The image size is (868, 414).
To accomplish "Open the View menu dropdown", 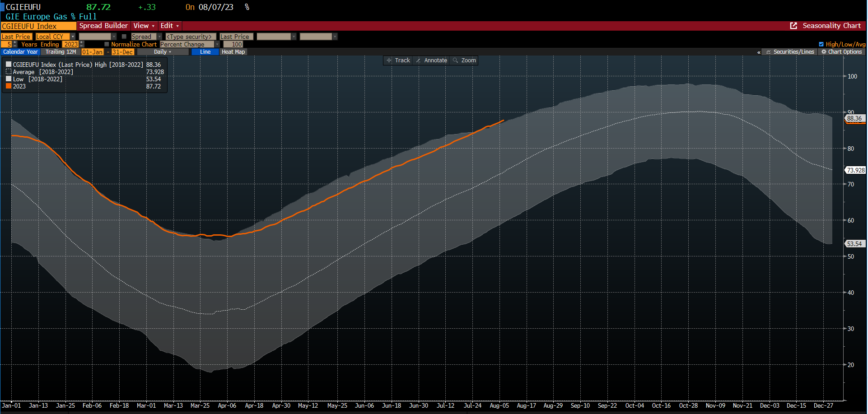I will (x=144, y=26).
